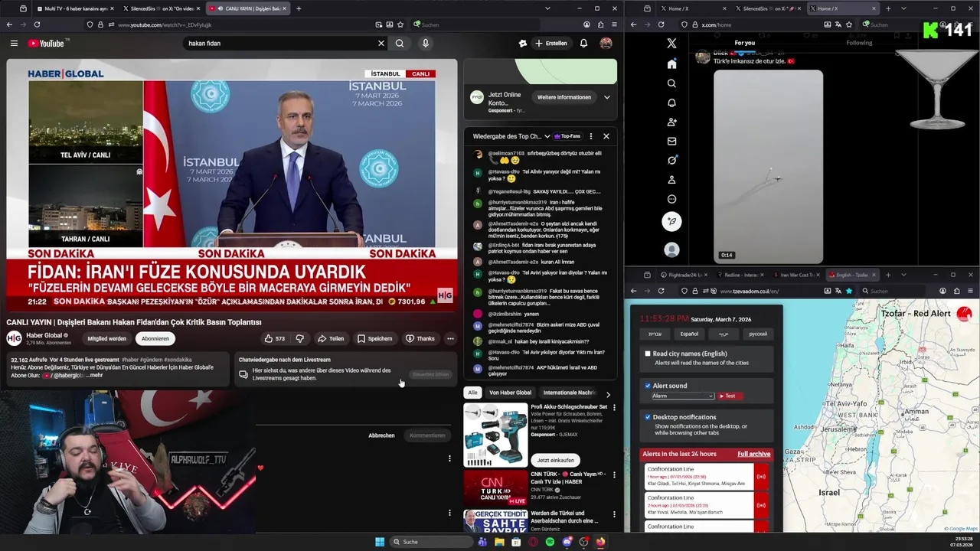
Task: Compose a new post on X
Action: point(671,222)
